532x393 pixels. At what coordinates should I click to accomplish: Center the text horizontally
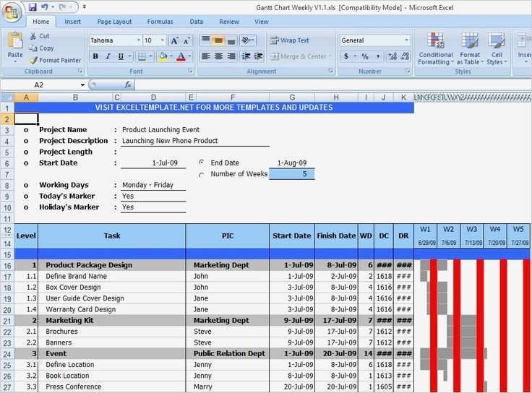218,56
